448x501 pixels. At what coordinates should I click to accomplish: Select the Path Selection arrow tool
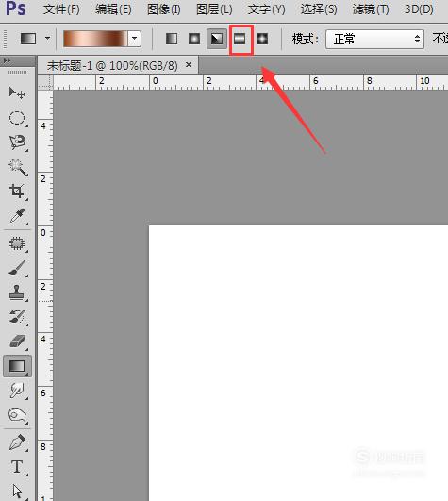point(17,492)
